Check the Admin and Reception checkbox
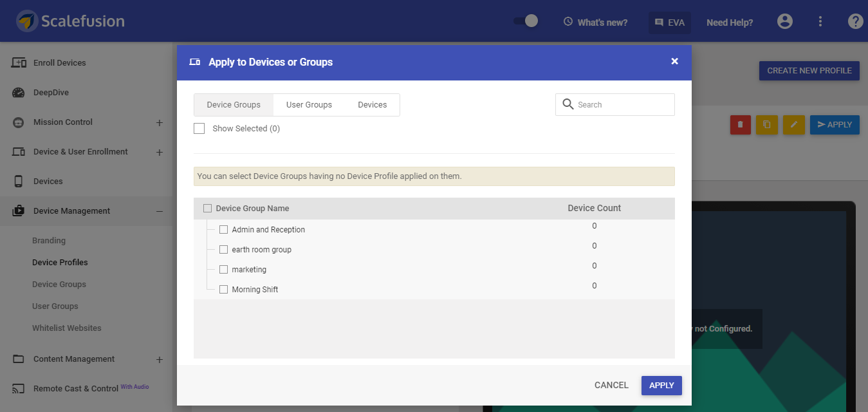Screen dimensions: 868x412 pyautogui.click(x=224, y=230)
